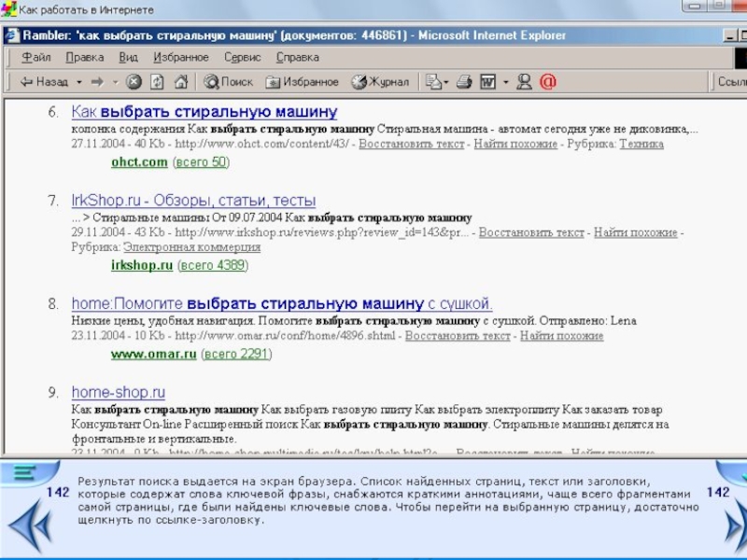
Task: Open the Вид menu
Action: pyautogui.click(x=128, y=57)
